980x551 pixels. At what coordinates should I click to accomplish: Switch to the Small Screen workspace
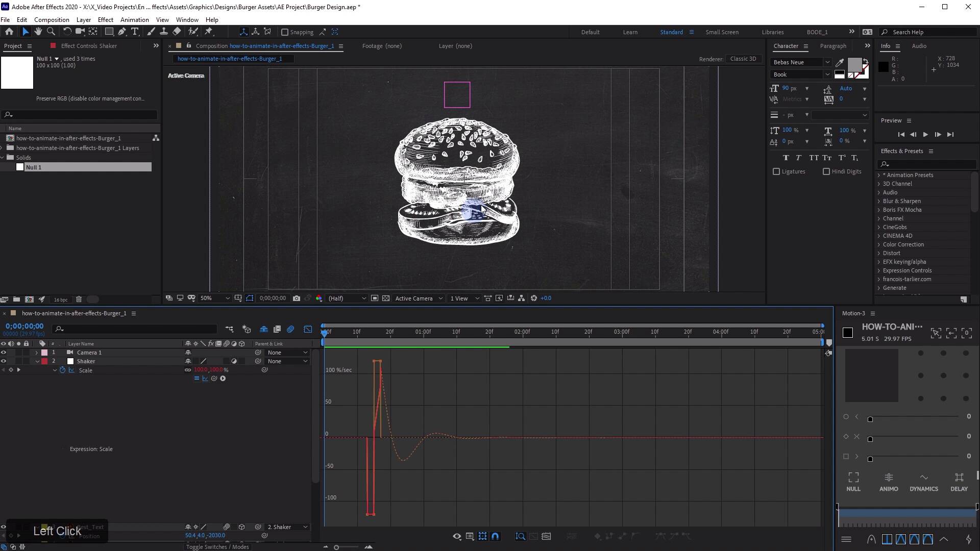[722, 32]
